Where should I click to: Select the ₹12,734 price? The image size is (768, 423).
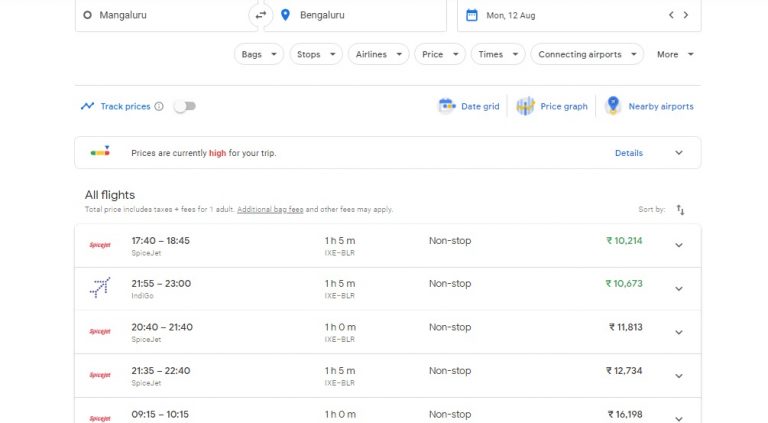pyautogui.click(x=624, y=371)
